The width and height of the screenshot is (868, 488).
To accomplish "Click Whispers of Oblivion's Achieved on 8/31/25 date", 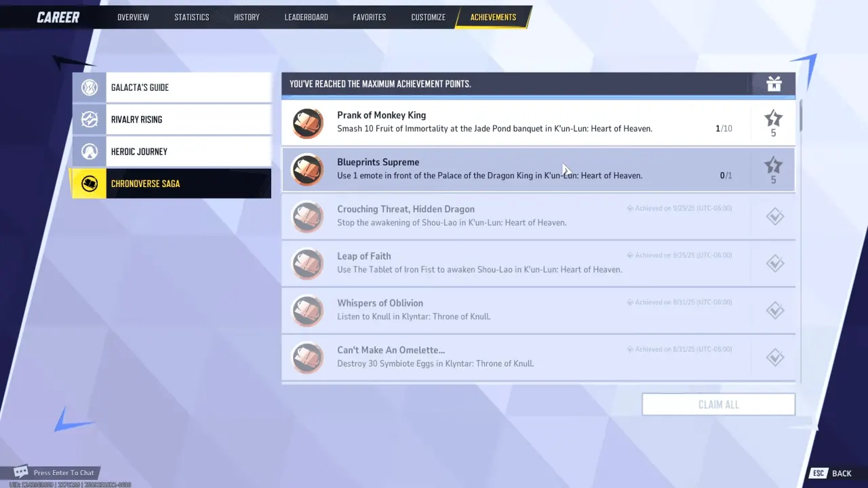I will pos(679,302).
